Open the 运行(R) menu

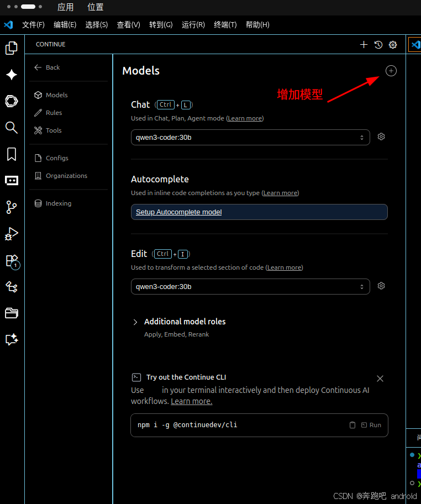tap(193, 25)
